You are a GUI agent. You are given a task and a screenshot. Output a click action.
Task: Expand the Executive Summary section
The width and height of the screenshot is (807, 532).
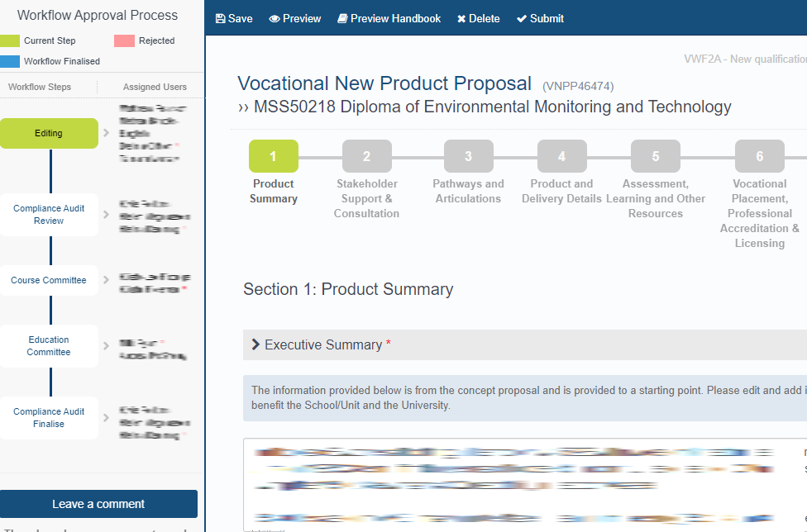(256, 344)
